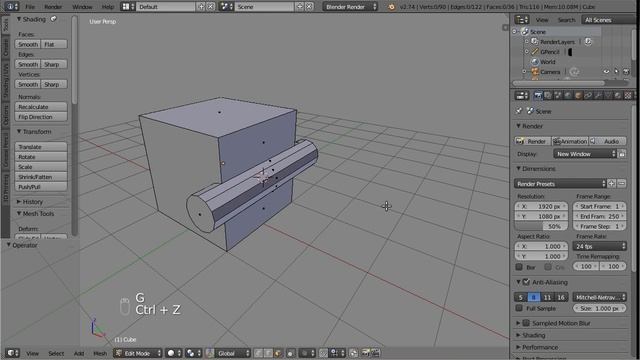Click the resolution 50% percentage slider
The width and height of the screenshot is (640, 360).
pos(541,226)
